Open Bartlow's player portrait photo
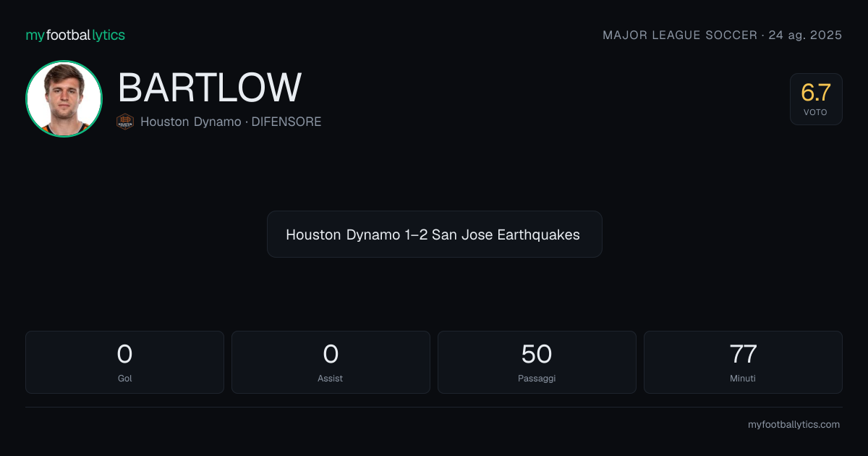This screenshot has width=868, height=456. [64, 99]
